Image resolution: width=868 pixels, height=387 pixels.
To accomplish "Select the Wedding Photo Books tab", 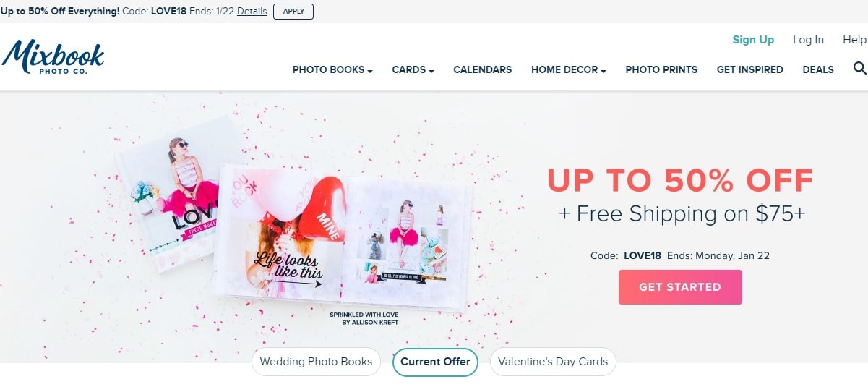I will (316, 362).
